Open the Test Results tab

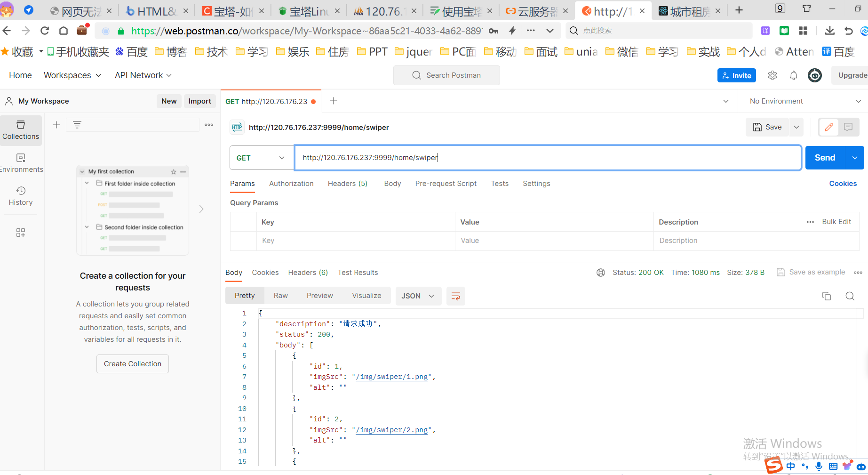coord(358,273)
